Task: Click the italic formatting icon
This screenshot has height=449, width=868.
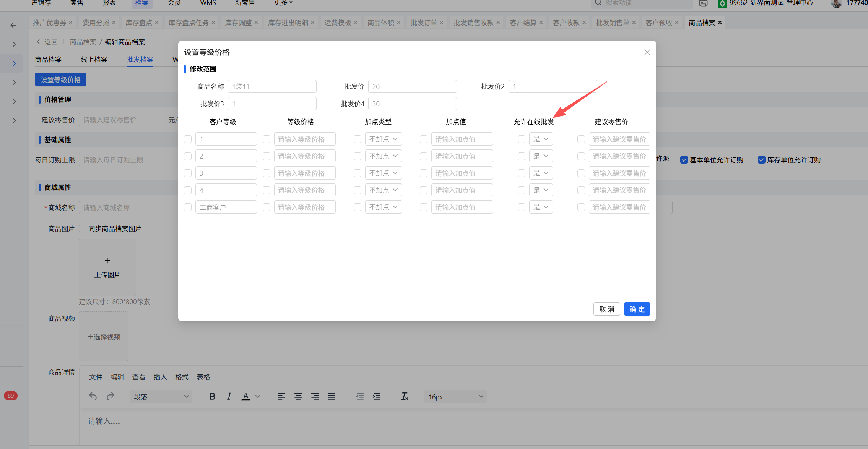Action: click(x=229, y=397)
